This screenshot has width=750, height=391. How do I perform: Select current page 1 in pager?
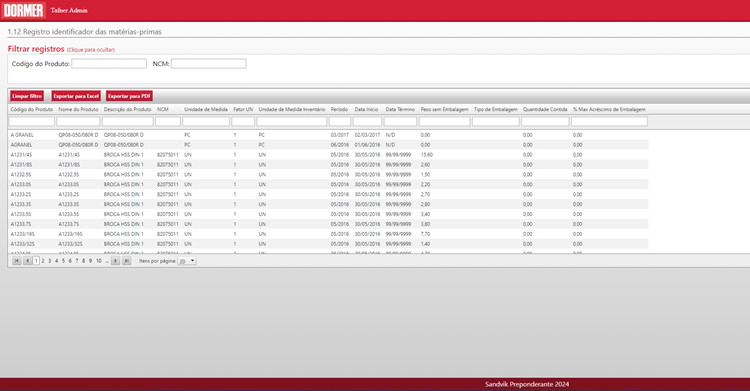[36, 261]
